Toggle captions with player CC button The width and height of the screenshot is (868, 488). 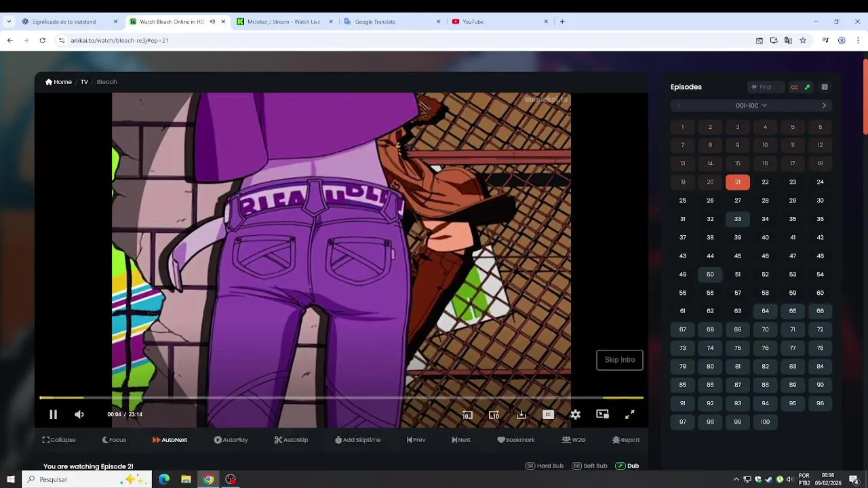tap(548, 415)
